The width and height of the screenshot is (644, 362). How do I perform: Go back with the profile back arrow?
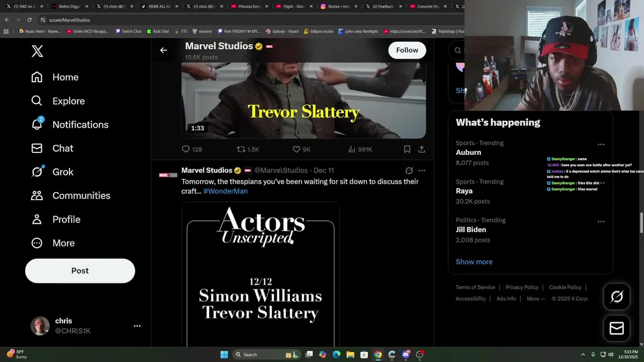click(x=164, y=50)
